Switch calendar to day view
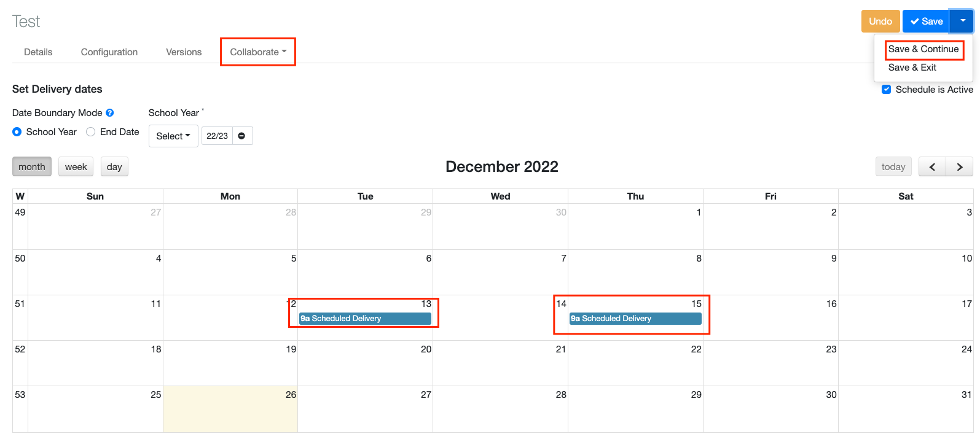This screenshot has height=439, width=980. 114,167
